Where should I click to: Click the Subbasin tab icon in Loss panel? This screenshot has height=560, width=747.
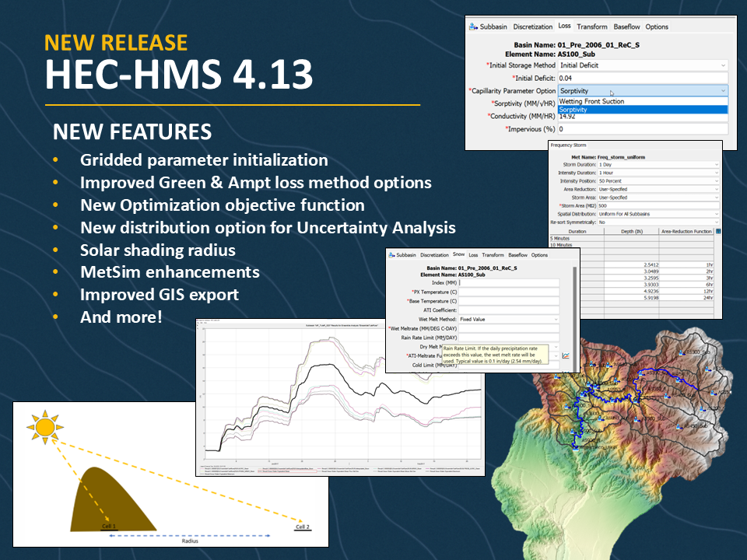pos(473,26)
